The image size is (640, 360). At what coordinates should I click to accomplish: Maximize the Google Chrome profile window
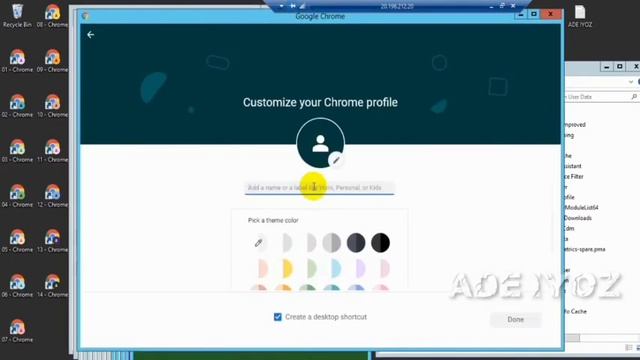[x=533, y=14]
